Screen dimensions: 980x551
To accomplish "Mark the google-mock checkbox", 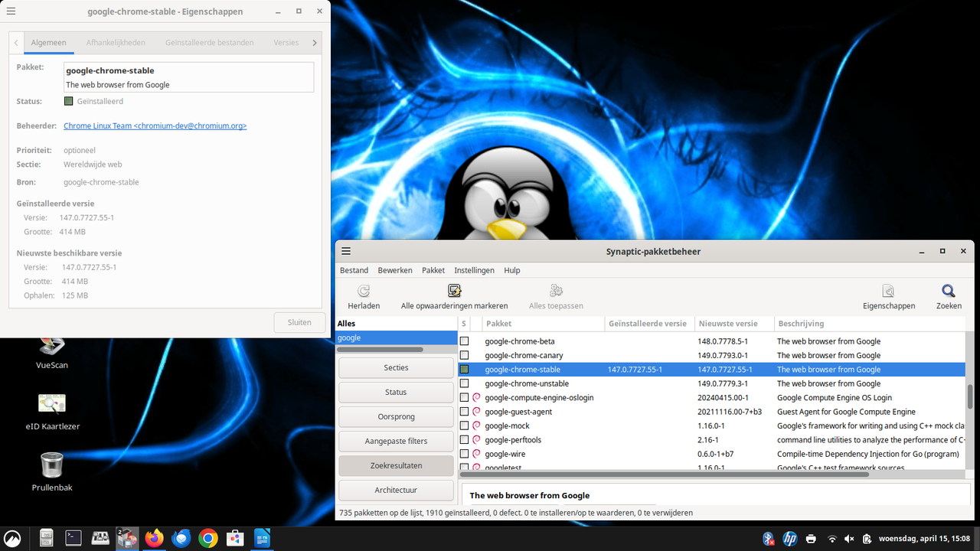I will pos(464,425).
